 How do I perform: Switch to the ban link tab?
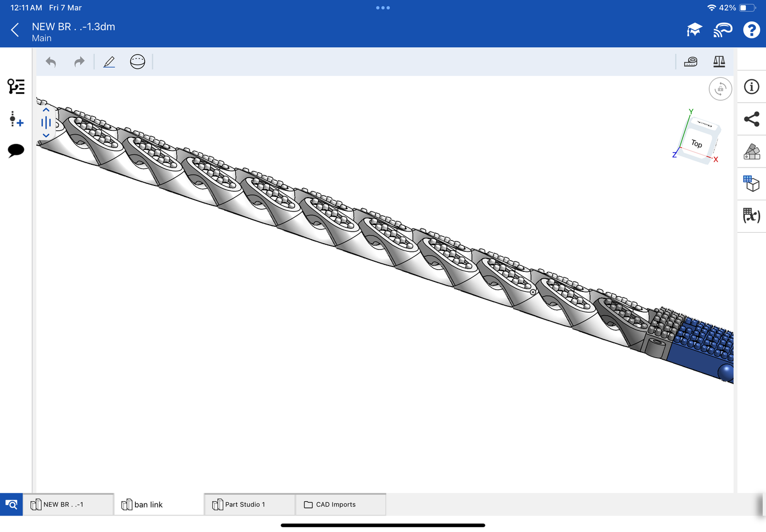[148, 504]
